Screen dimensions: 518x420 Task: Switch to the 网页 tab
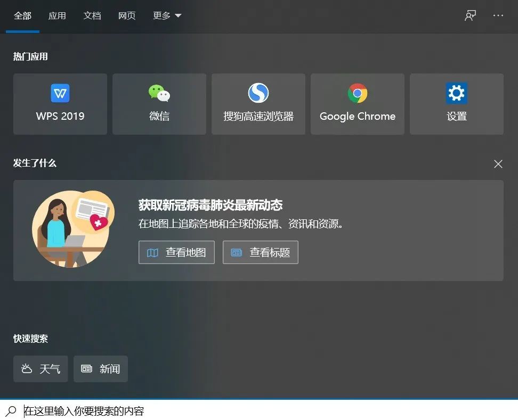(127, 16)
